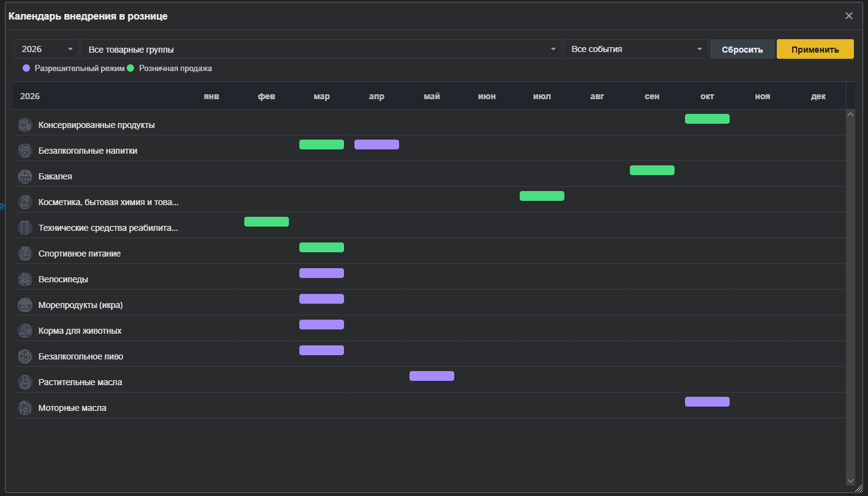Close the Календарь внедрения в рознице dialog

pyautogui.click(x=849, y=16)
